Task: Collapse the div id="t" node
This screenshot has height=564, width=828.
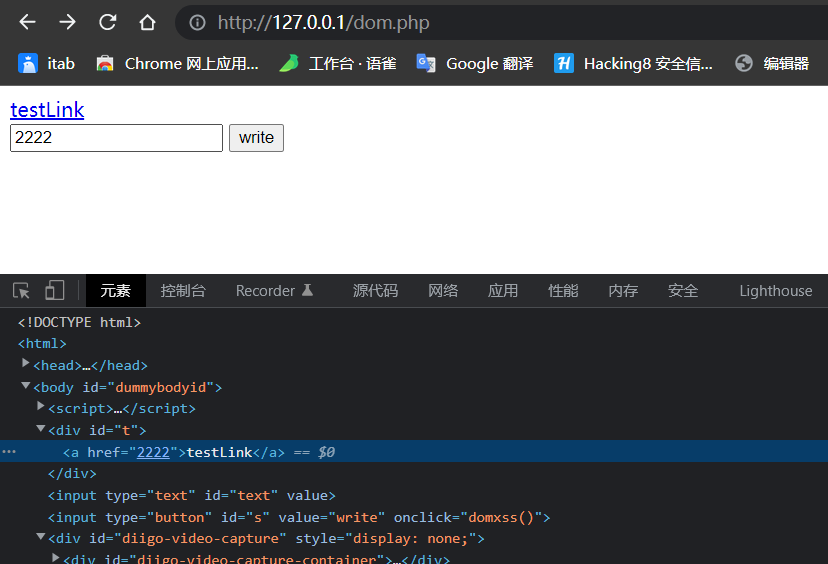Action: (40, 428)
